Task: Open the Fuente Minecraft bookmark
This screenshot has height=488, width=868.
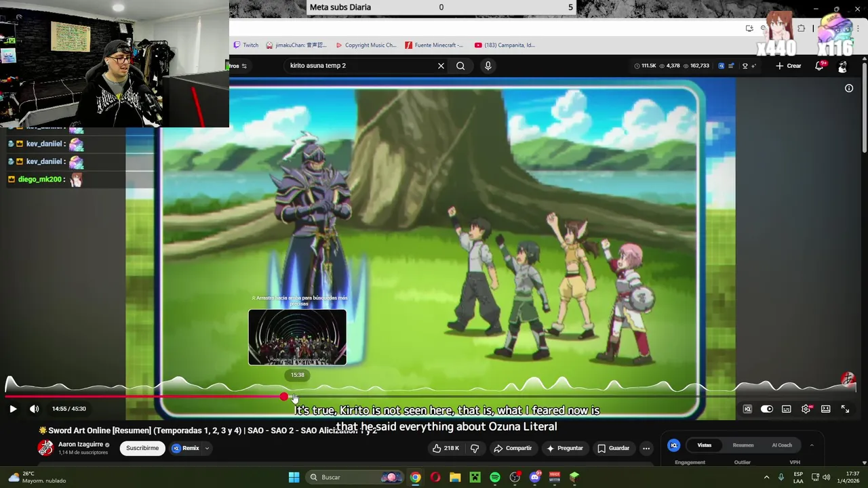Action: click(x=434, y=45)
